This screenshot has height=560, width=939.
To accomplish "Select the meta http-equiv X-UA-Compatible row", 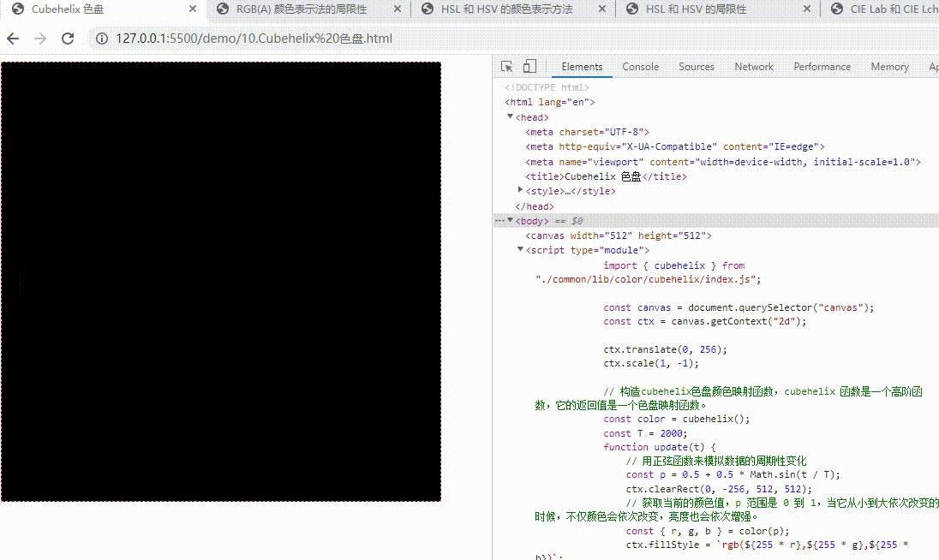I will point(675,146).
